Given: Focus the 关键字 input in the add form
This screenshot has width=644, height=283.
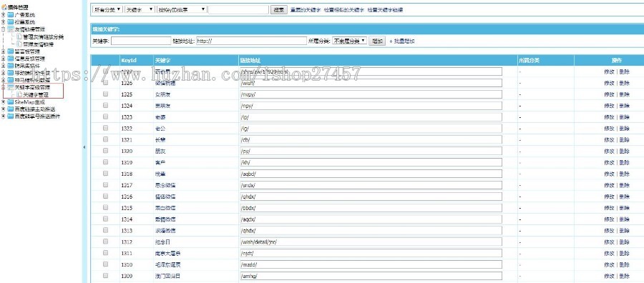Looking at the screenshot, I should click(x=141, y=41).
